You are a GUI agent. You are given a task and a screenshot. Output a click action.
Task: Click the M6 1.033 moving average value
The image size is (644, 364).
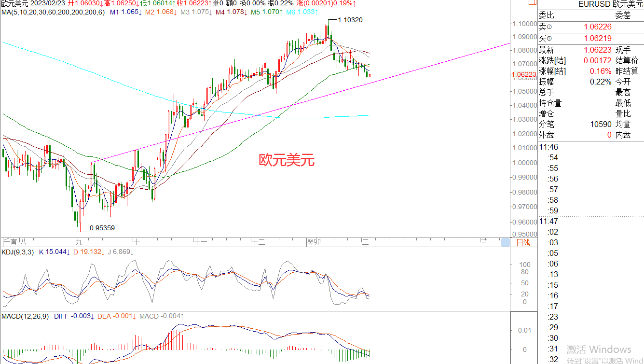click(x=301, y=12)
